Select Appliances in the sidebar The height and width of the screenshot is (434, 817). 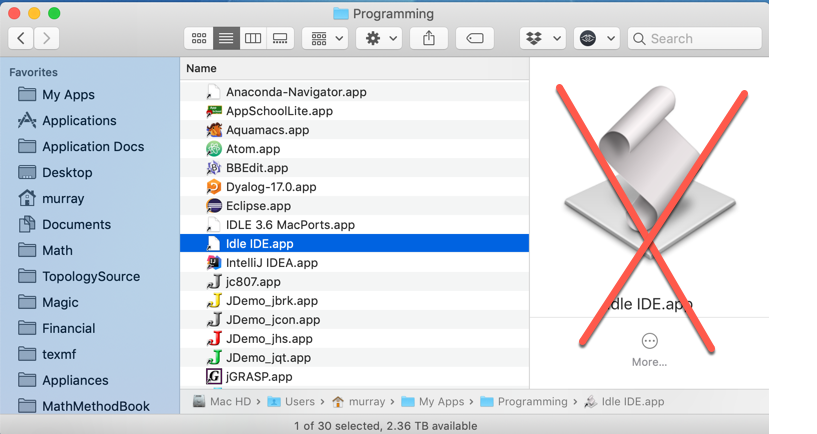[x=63, y=380]
